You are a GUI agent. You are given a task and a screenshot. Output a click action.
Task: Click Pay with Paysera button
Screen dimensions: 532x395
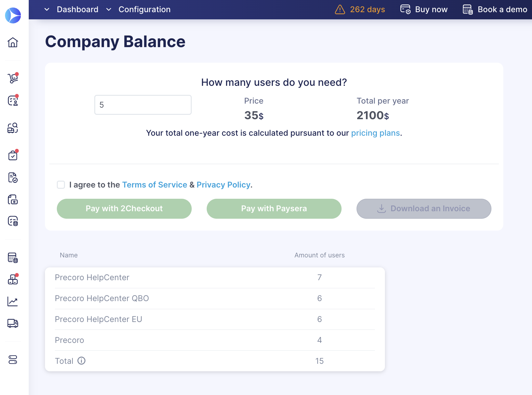click(274, 209)
